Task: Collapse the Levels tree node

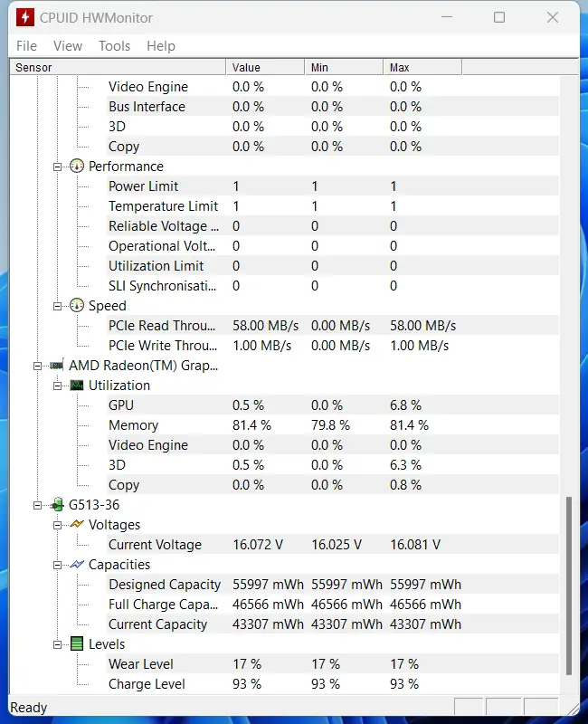Action: click(58, 644)
